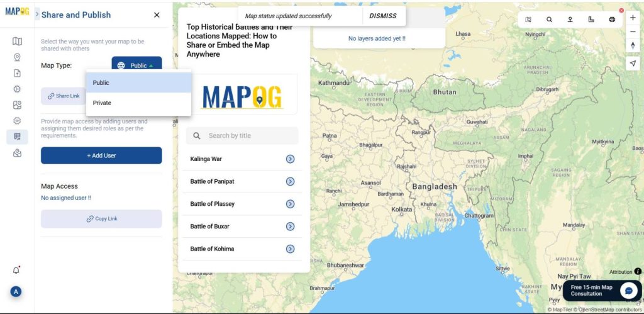Select the Battle of Buxar list entry

tap(242, 226)
